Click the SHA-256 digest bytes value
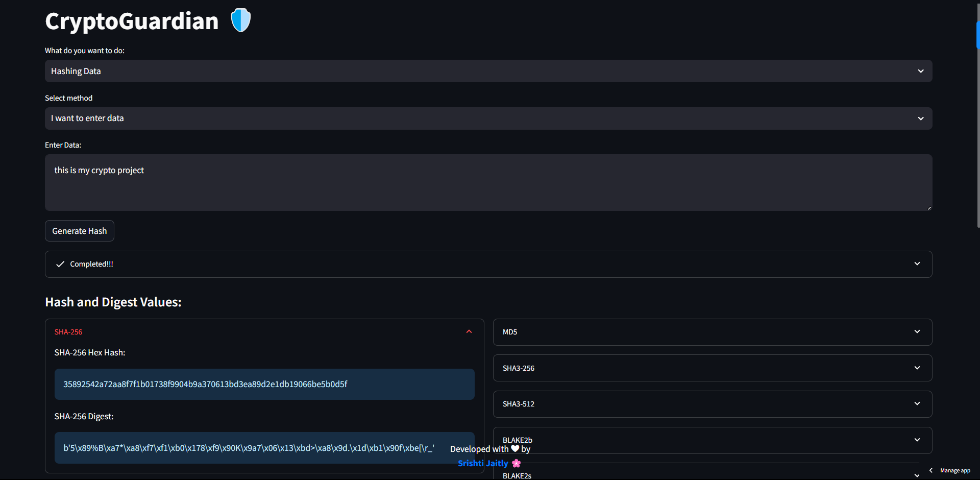The image size is (980, 480). tap(249, 448)
